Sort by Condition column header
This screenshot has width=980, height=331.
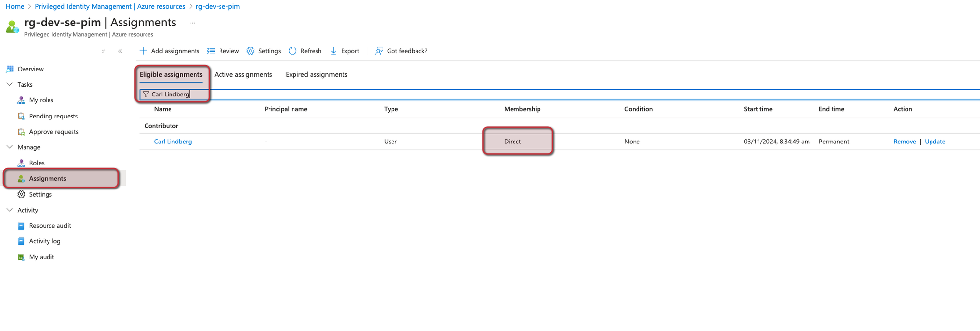point(638,109)
